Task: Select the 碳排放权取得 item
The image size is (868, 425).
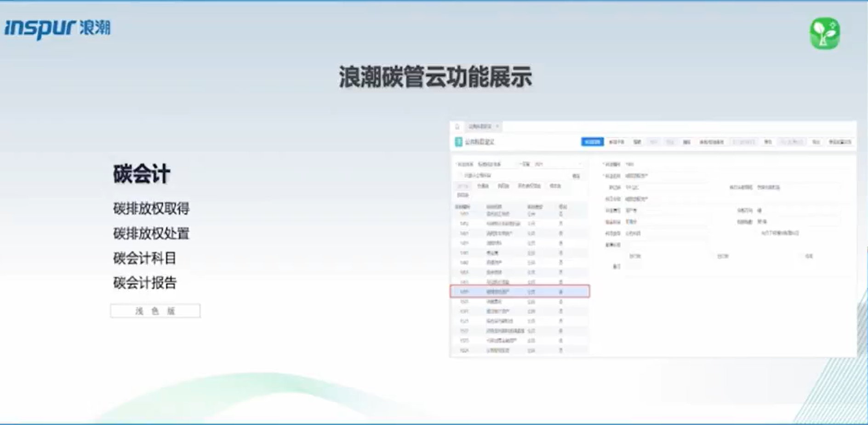Action: tap(151, 208)
